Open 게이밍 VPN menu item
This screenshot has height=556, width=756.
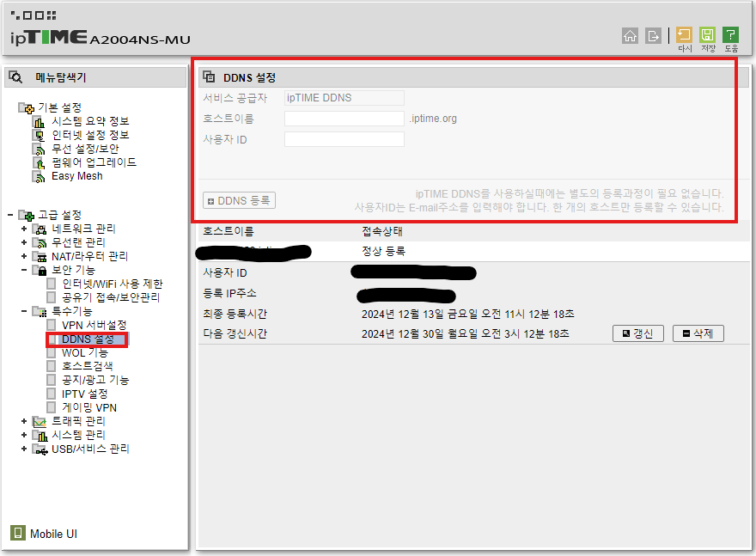coord(89,408)
